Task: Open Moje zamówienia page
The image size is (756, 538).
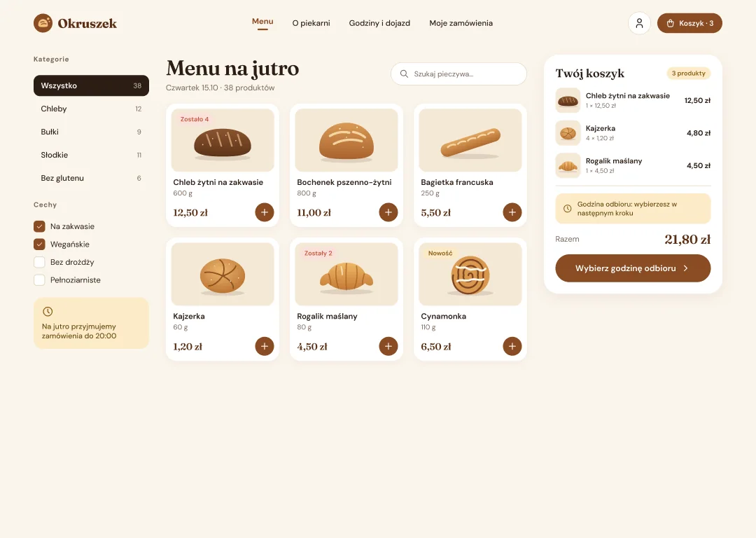Action: tap(461, 23)
